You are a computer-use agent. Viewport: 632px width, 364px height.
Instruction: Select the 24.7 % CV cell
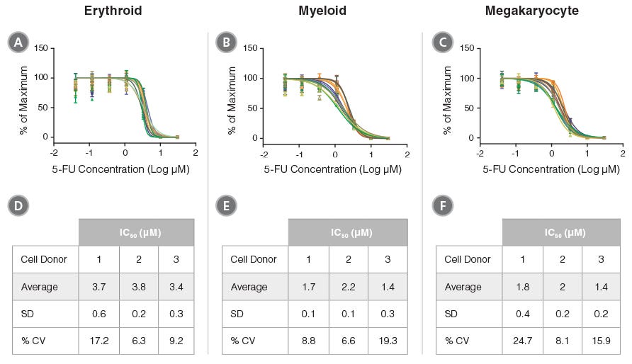pos(522,341)
